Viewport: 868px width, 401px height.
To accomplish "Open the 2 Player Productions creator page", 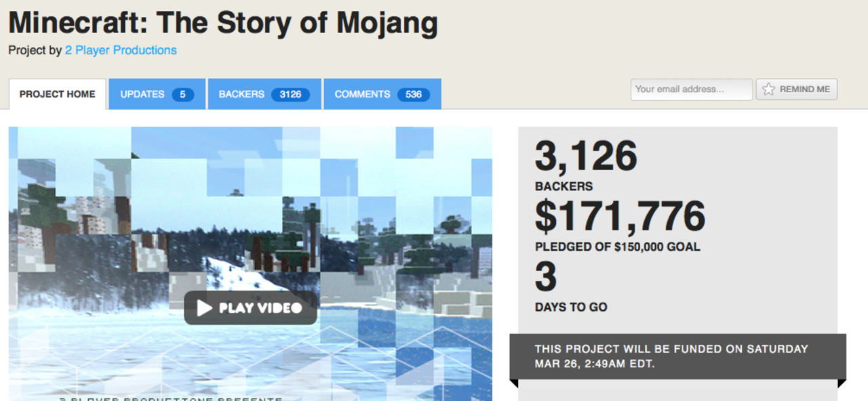I will coord(121,50).
